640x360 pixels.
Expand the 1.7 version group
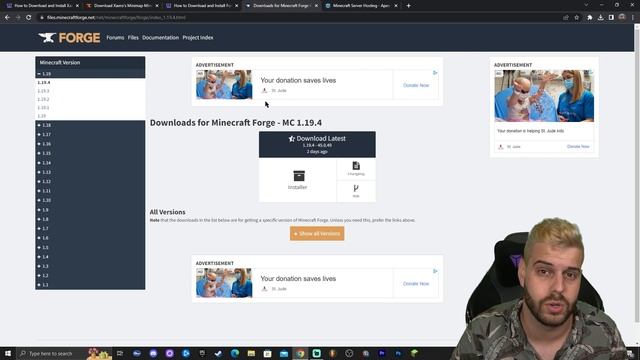[x=43, y=229]
